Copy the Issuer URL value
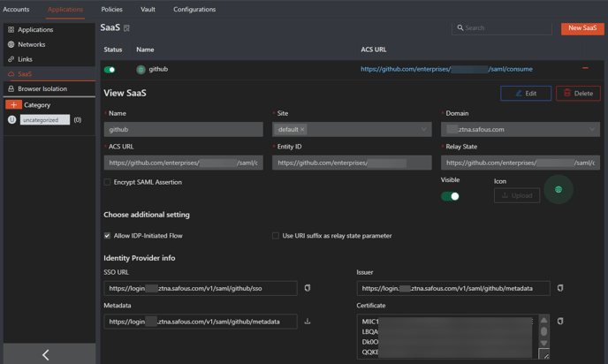This screenshot has width=608, height=364. tap(560, 288)
